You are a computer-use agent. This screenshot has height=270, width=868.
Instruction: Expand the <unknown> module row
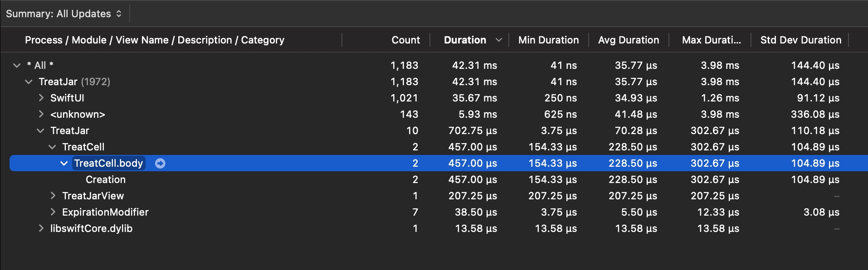pos(41,114)
